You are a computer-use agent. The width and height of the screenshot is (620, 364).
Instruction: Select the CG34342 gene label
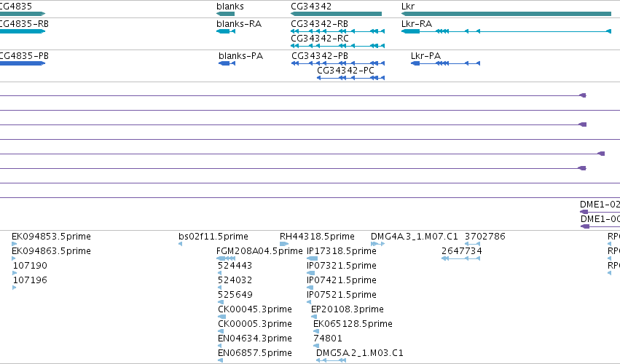(311, 7)
